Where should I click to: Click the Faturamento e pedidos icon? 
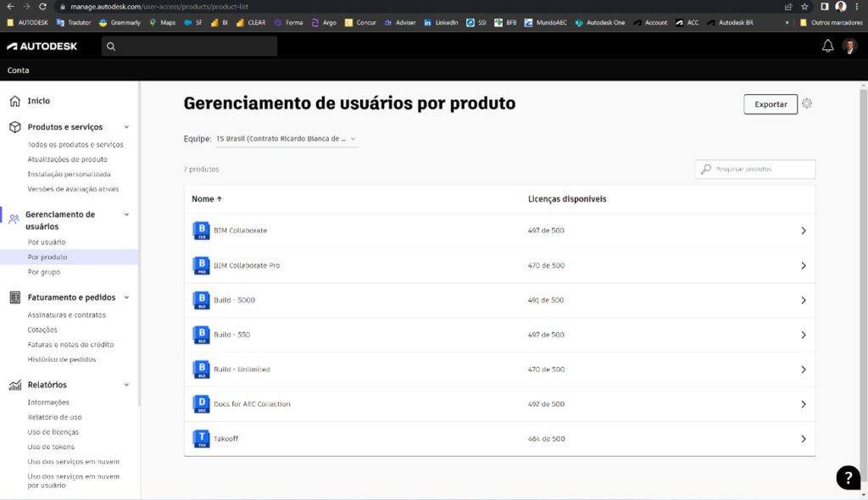click(x=15, y=297)
